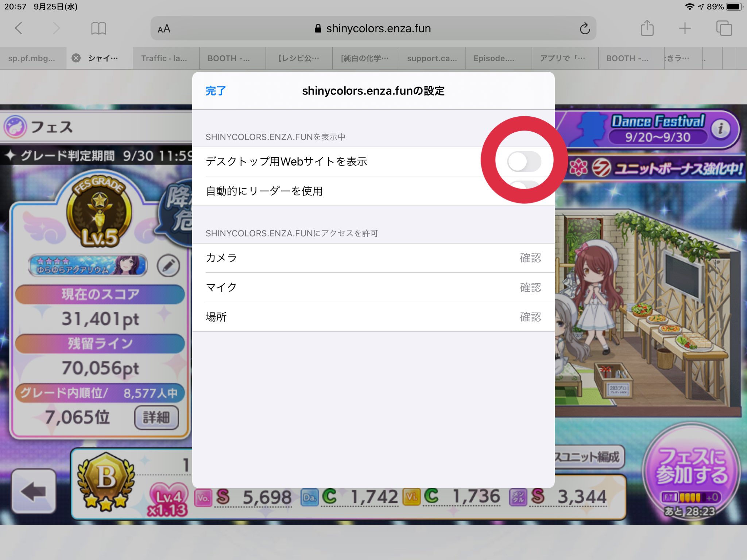Close the シャイ… tab with its X
This screenshot has height=560, width=747.
76,58
